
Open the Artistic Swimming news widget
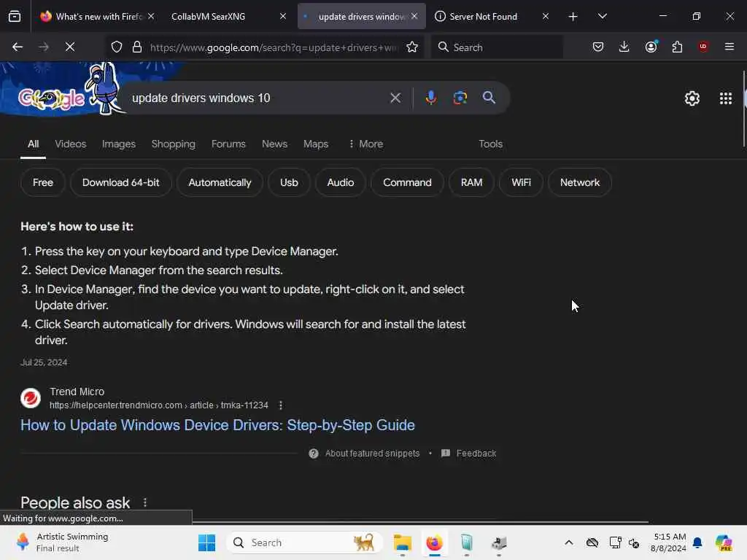coord(62,542)
